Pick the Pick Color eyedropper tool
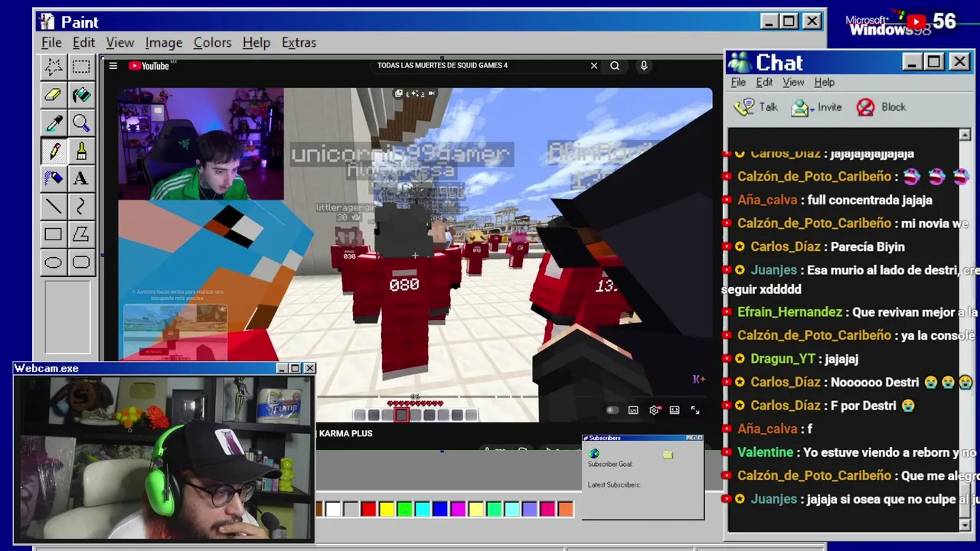The width and height of the screenshot is (980, 551). [x=53, y=123]
